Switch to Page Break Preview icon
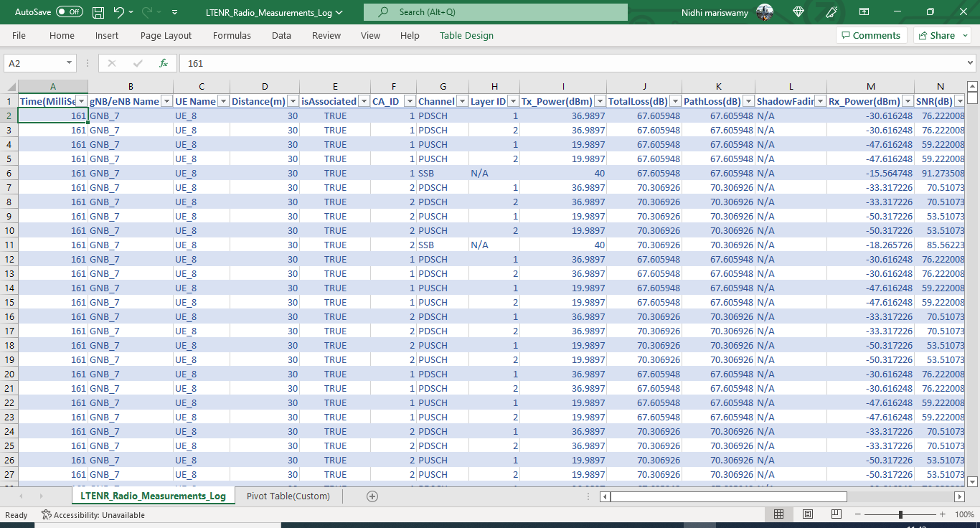The height and width of the screenshot is (528, 980). click(x=837, y=514)
